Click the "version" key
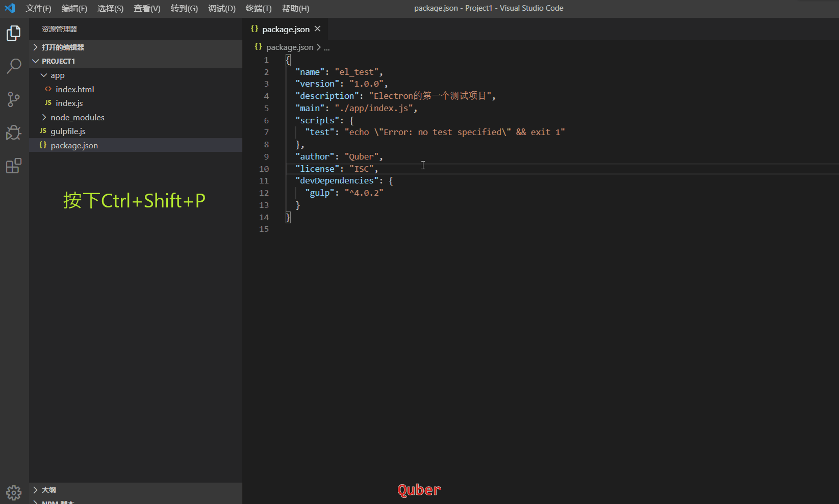Viewport: 839px width, 504px height. (x=317, y=84)
